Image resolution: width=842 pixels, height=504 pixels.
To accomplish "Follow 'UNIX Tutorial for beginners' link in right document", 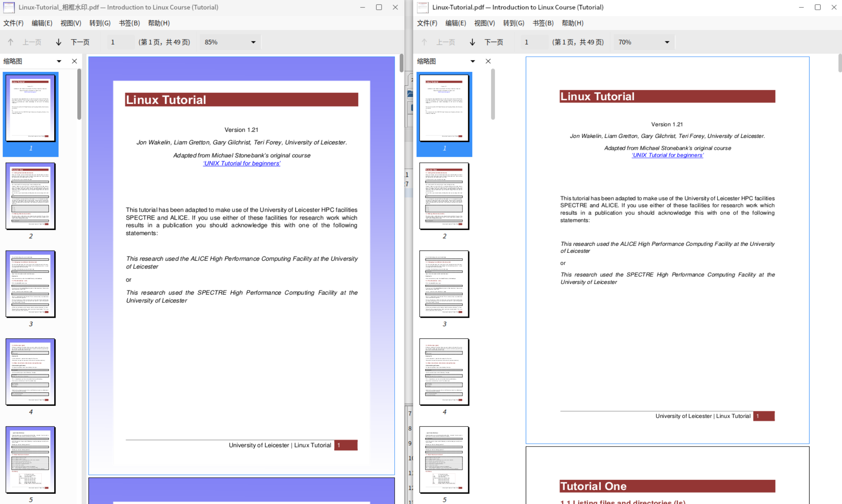I will tap(667, 155).
